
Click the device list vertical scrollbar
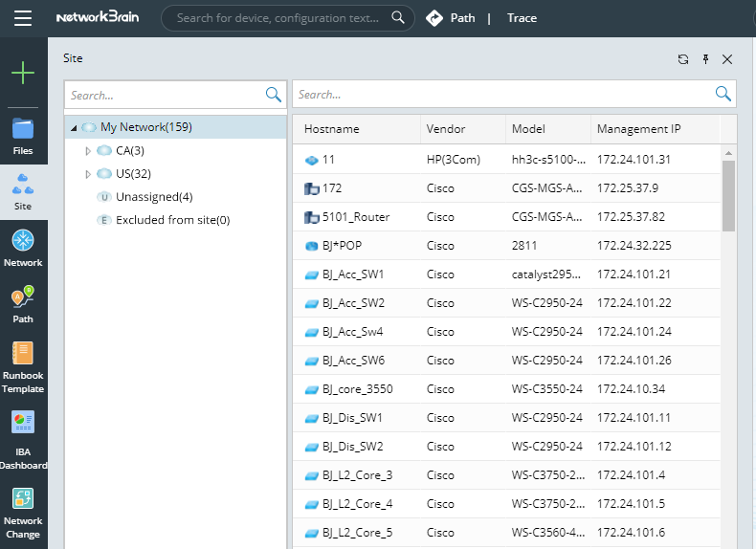coord(728,195)
